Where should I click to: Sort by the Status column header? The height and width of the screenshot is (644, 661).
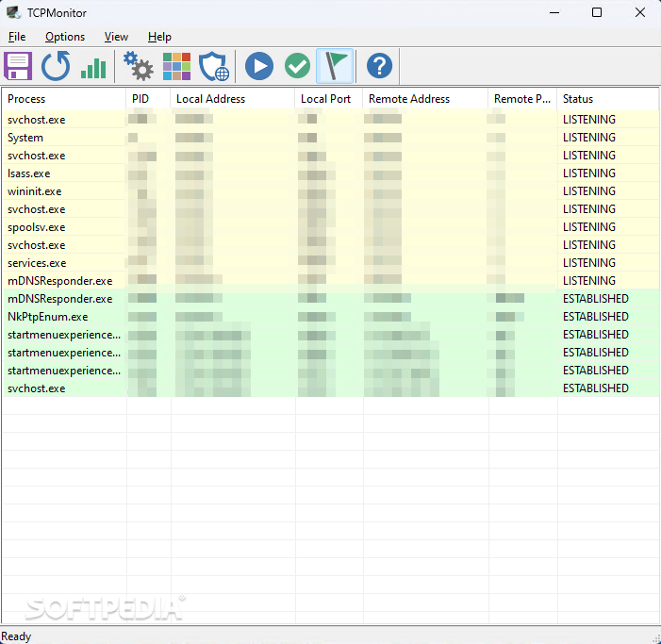[608, 99]
